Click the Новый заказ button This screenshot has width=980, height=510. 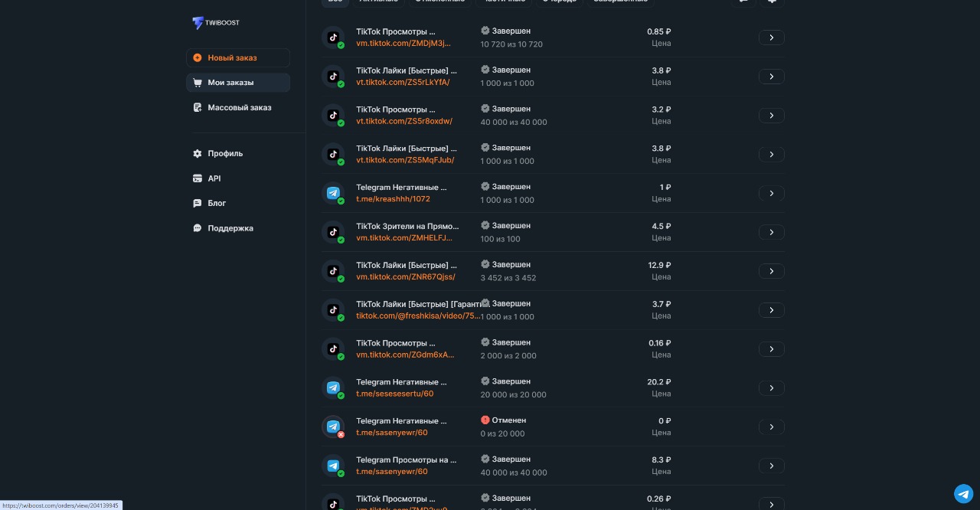[x=237, y=58]
